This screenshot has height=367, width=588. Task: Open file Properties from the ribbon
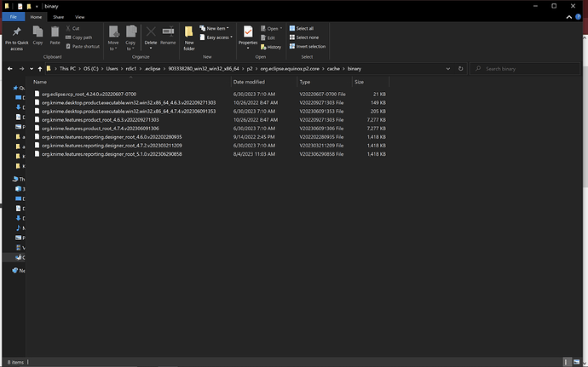click(x=248, y=37)
